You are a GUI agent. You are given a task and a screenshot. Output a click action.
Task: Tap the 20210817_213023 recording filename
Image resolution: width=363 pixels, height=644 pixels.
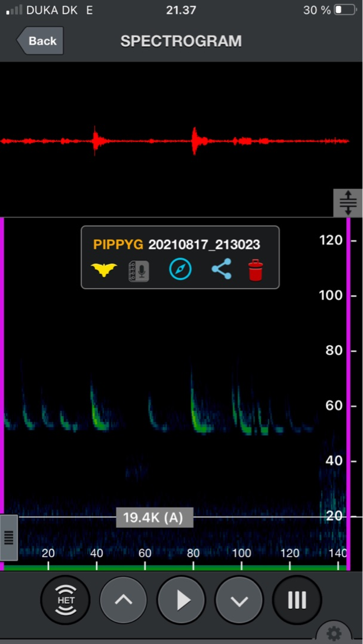coord(204,245)
